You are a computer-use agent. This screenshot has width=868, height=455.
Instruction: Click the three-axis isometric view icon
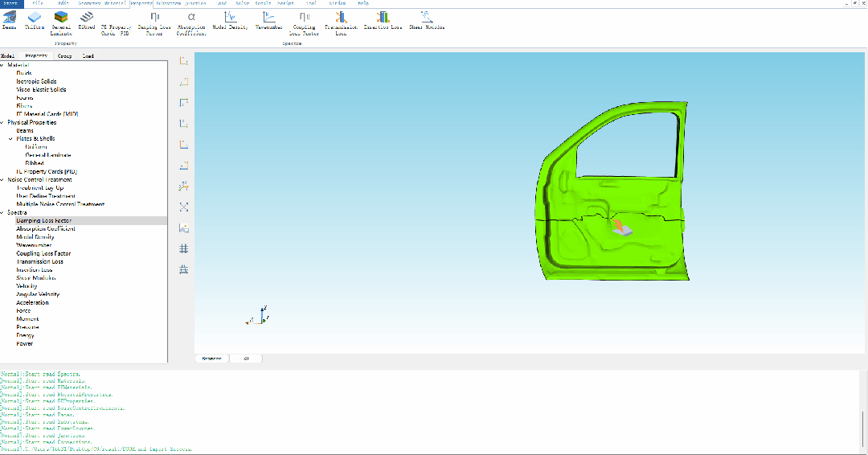point(184,187)
